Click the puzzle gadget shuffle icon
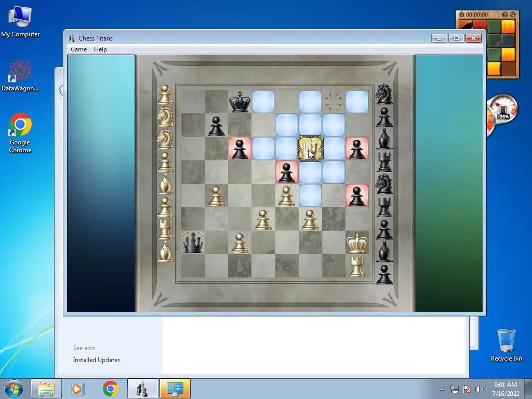Screen dimensions: 532x399 (513, 15)
